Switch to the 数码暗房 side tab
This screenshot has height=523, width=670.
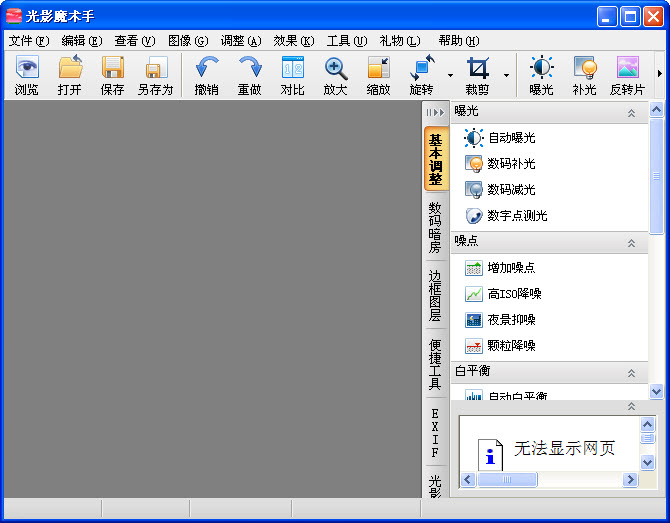pyautogui.click(x=435, y=227)
